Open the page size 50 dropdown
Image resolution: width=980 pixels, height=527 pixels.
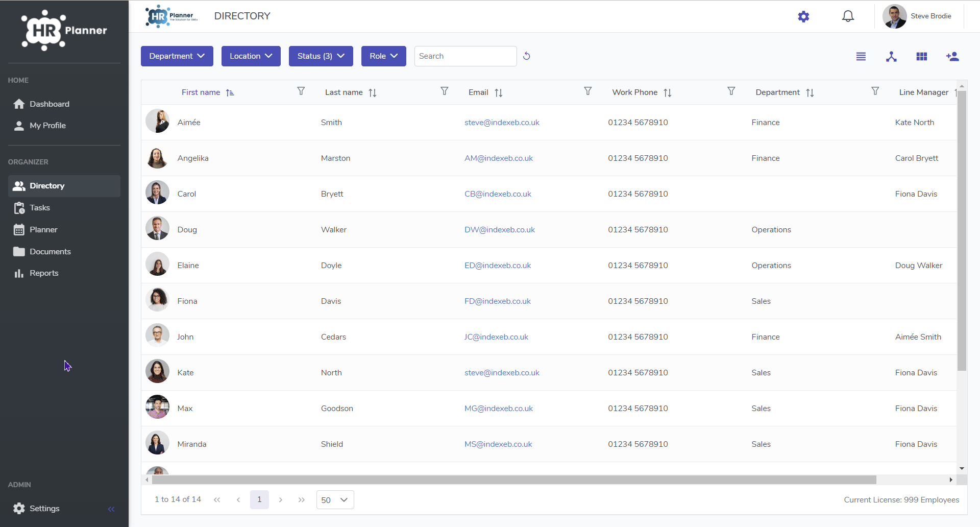point(335,500)
